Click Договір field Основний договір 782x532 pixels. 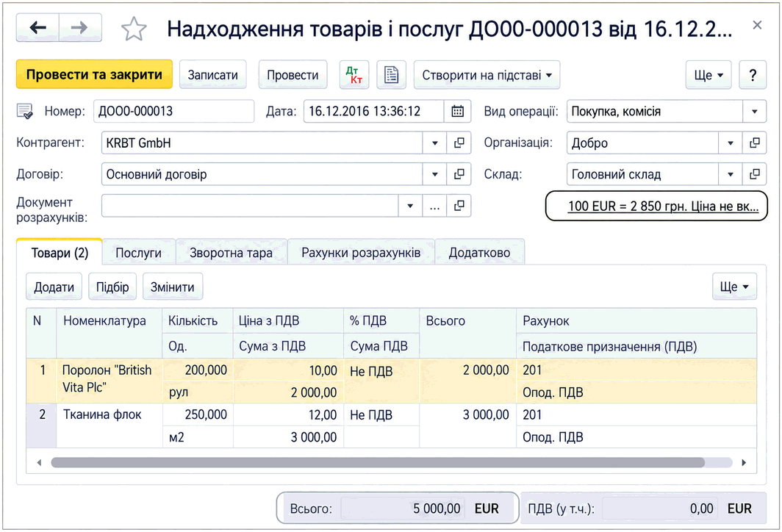click(262, 174)
